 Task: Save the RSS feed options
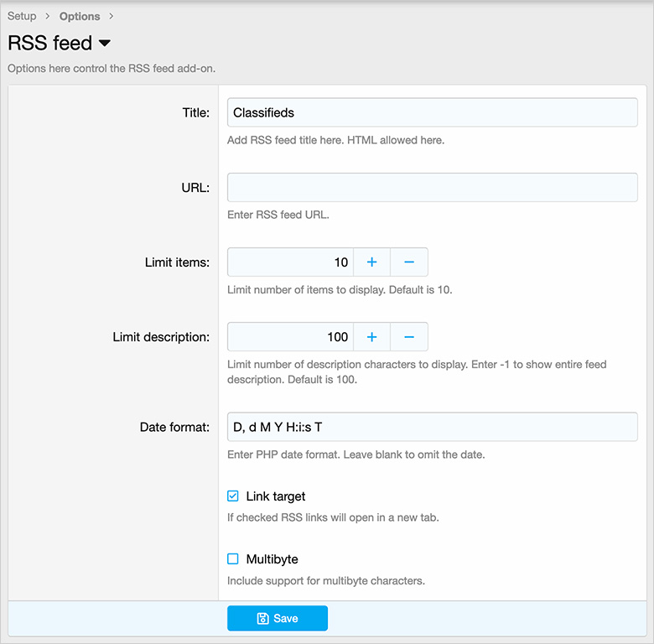[x=278, y=619]
